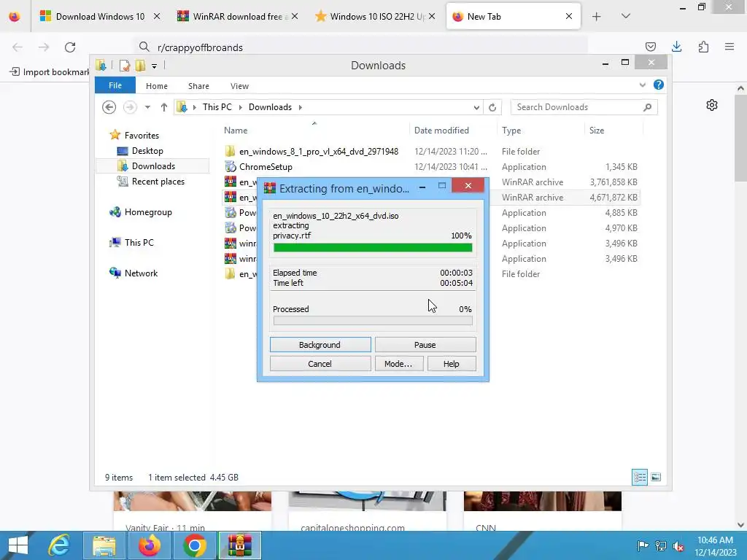
Task: Go up one folder level in Explorer
Action: [164, 107]
